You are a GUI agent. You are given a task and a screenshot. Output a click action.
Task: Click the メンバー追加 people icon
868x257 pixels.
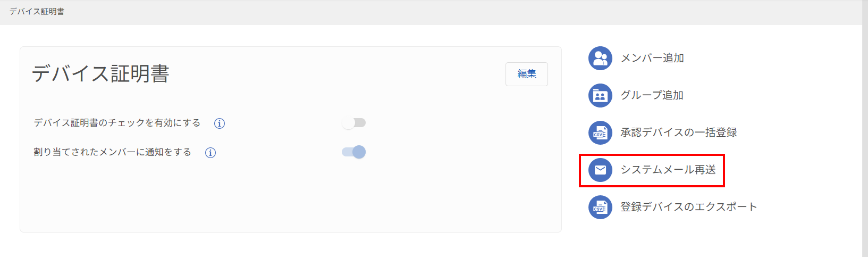[x=600, y=58]
